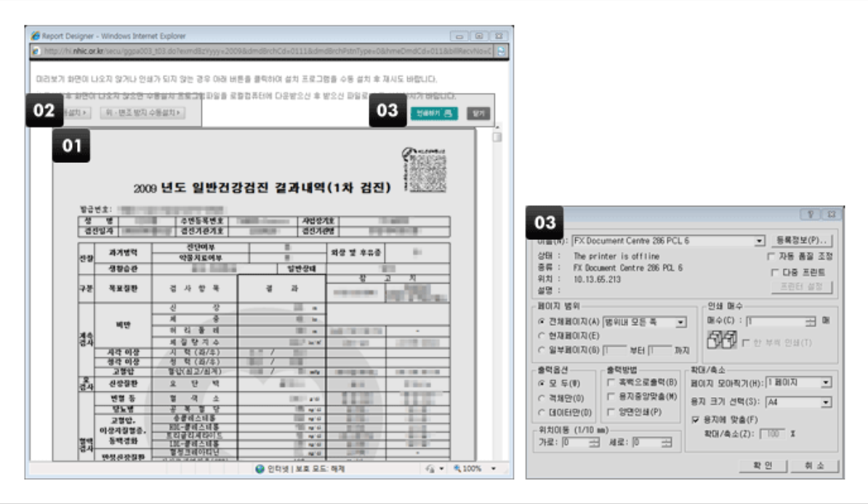Enable the 다중 프린트 checkbox
868x504 pixels.
[x=775, y=273]
